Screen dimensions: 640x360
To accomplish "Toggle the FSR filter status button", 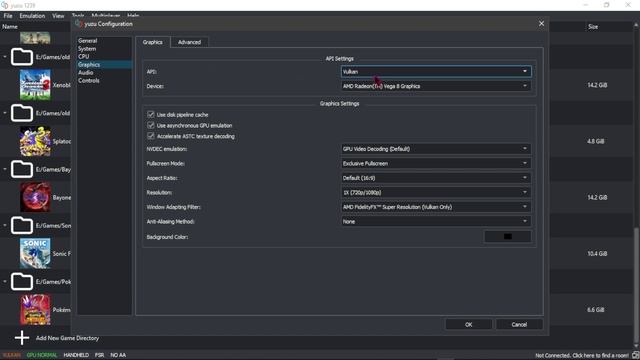I will tap(99, 355).
